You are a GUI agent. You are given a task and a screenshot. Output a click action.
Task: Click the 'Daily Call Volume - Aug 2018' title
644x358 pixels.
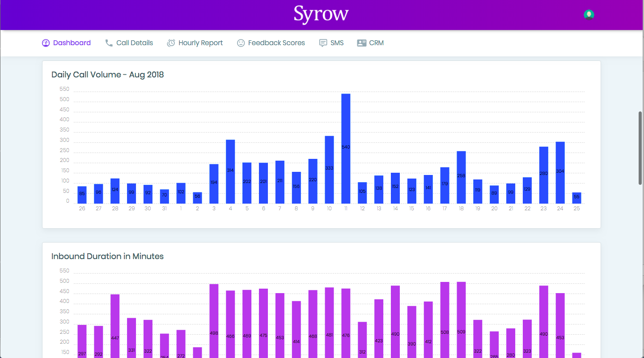point(108,75)
